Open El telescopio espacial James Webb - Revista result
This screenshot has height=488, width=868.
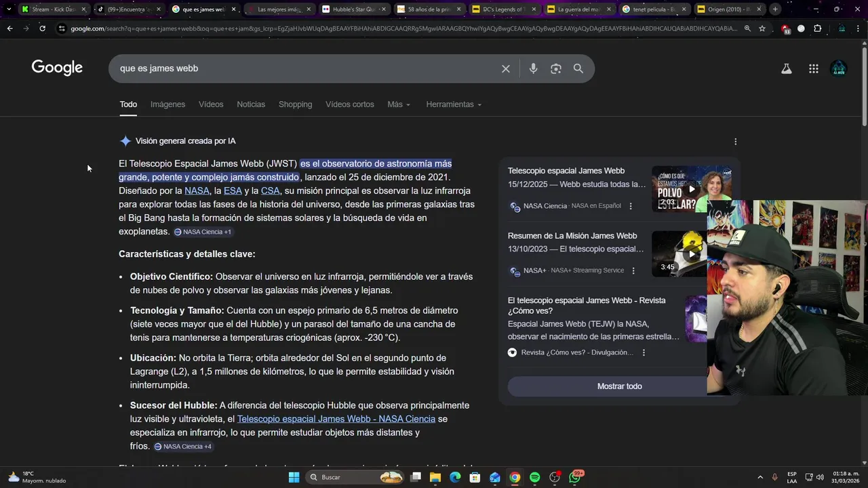[x=587, y=306]
